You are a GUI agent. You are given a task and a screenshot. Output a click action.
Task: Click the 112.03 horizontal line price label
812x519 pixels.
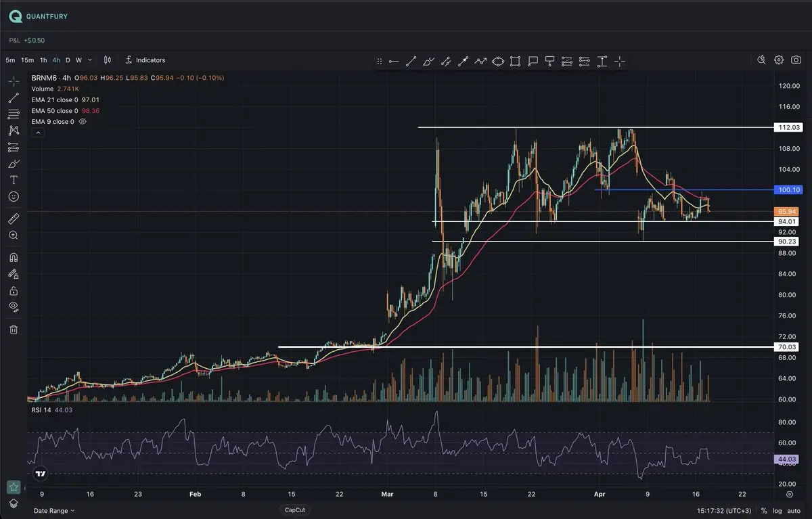(789, 127)
